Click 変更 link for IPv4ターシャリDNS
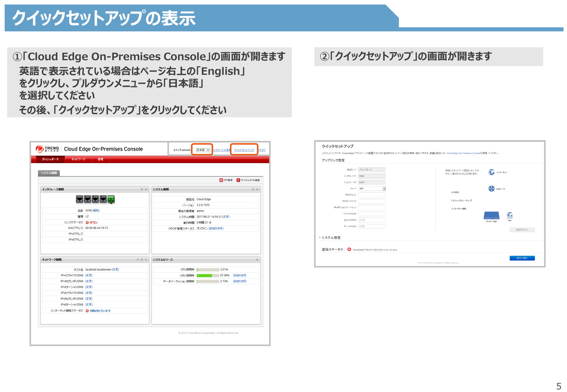567x392 pixels. pos(89,287)
